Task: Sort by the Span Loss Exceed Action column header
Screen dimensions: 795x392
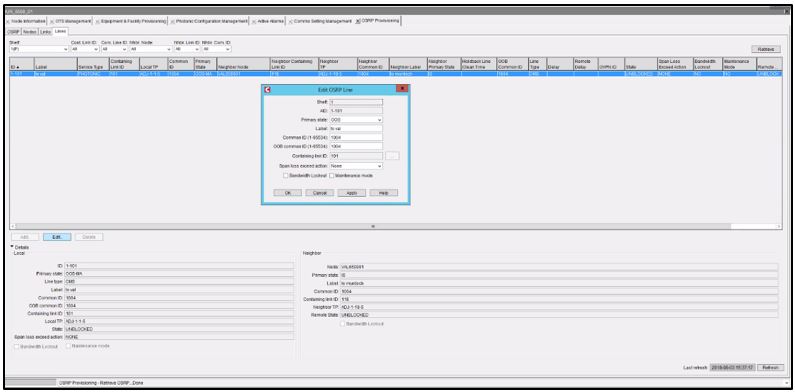Action: 674,64
